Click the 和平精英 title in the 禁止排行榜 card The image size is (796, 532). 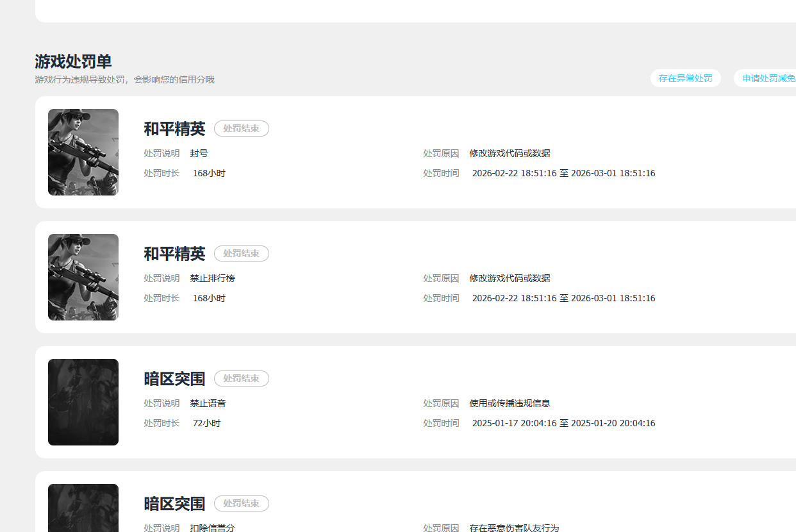point(174,254)
